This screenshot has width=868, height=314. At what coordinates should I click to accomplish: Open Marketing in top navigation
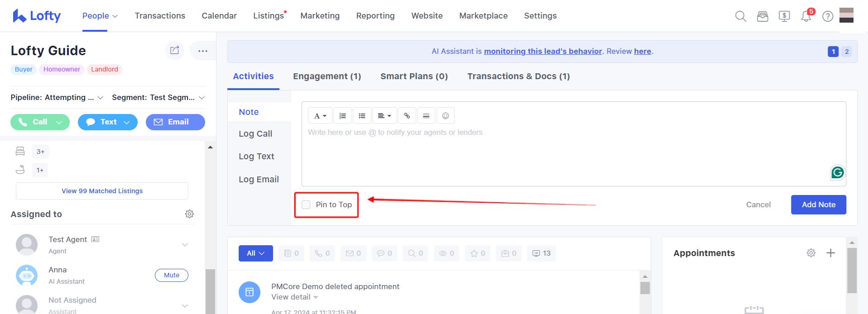pyautogui.click(x=320, y=16)
